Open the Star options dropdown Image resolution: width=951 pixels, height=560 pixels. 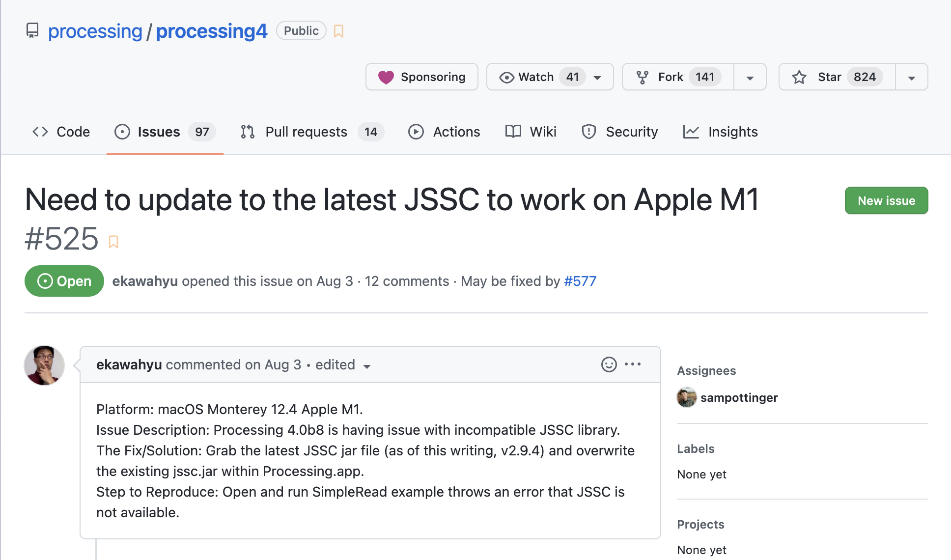point(912,77)
